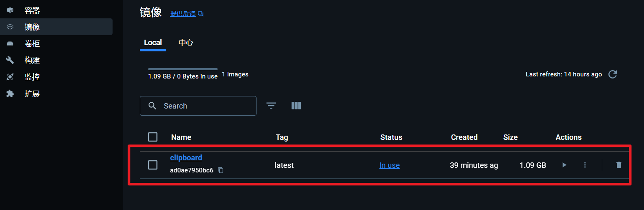Switch to the Hub (中心) tab
Image resolution: width=644 pixels, height=210 pixels.
[x=186, y=43]
